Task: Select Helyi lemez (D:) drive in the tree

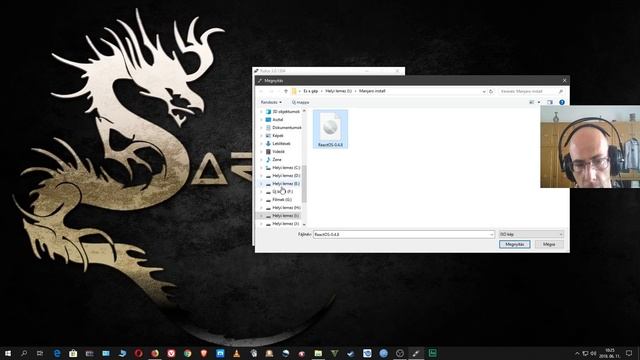Action: click(282, 176)
